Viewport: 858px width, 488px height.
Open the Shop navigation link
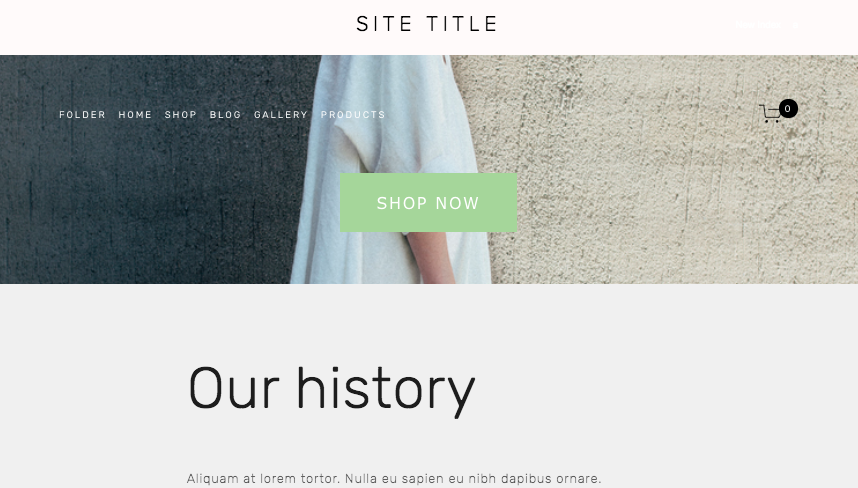181,114
